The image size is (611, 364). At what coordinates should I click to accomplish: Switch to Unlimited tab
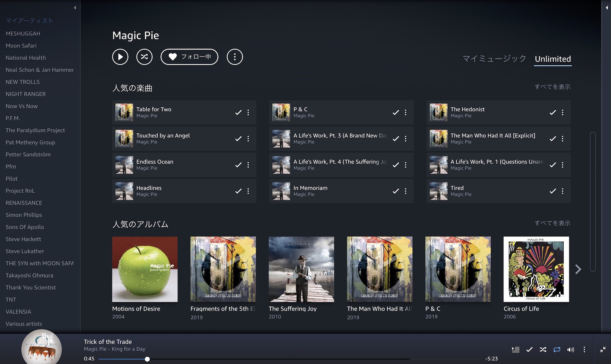coord(553,59)
